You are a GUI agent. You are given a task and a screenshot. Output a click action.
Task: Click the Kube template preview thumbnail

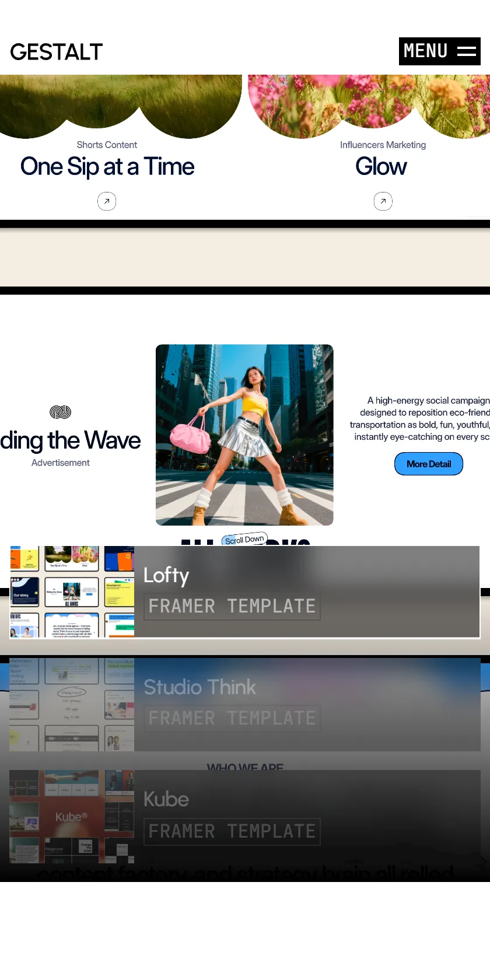click(72, 817)
